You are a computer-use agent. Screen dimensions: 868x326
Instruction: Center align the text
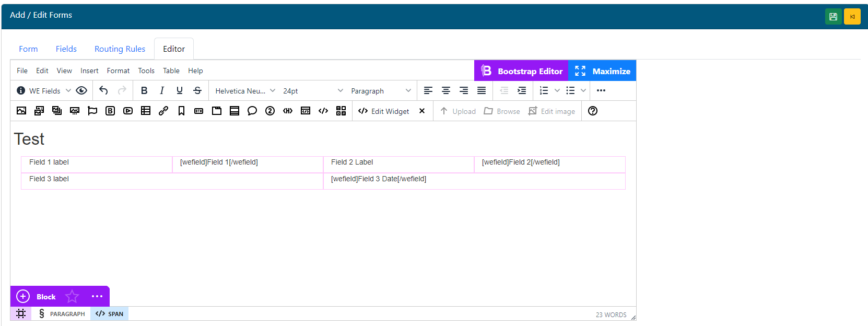coord(446,90)
